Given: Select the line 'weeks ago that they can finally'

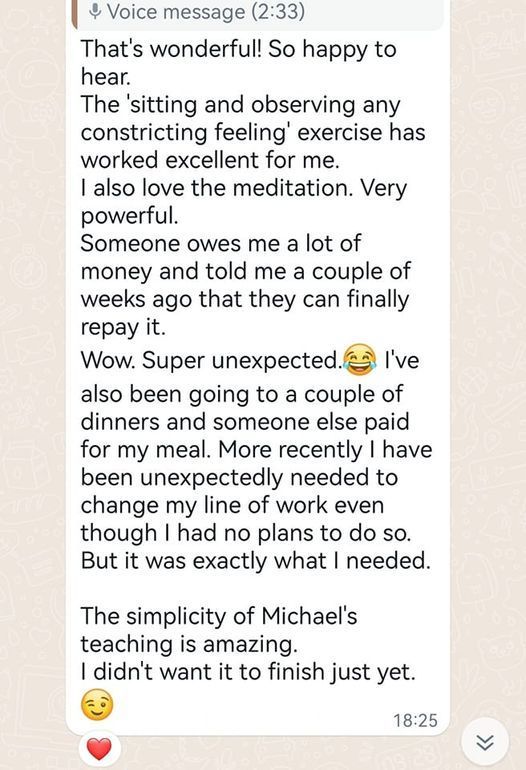Looking at the screenshot, I should pyautogui.click(x=245, y=300).
